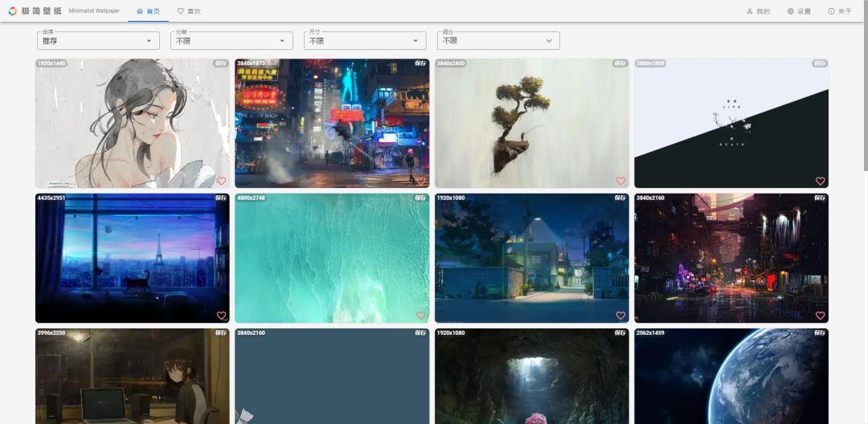Save the plain slate-blue wallpaper
Viewport: 868px width, 424px height.
420,332
